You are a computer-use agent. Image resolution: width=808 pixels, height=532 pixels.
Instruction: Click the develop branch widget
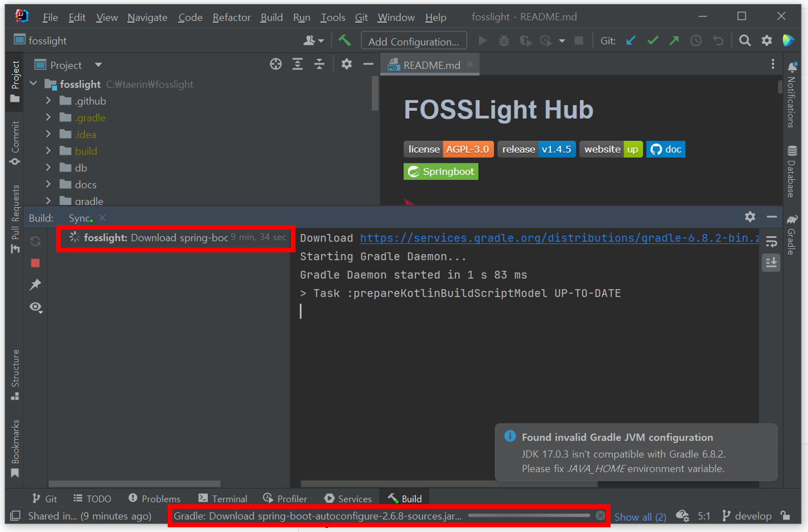(747, 516)
